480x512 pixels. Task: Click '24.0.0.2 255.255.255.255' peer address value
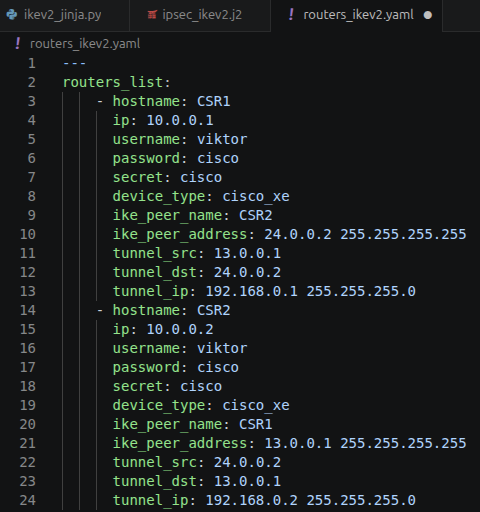tap(365, 234)
